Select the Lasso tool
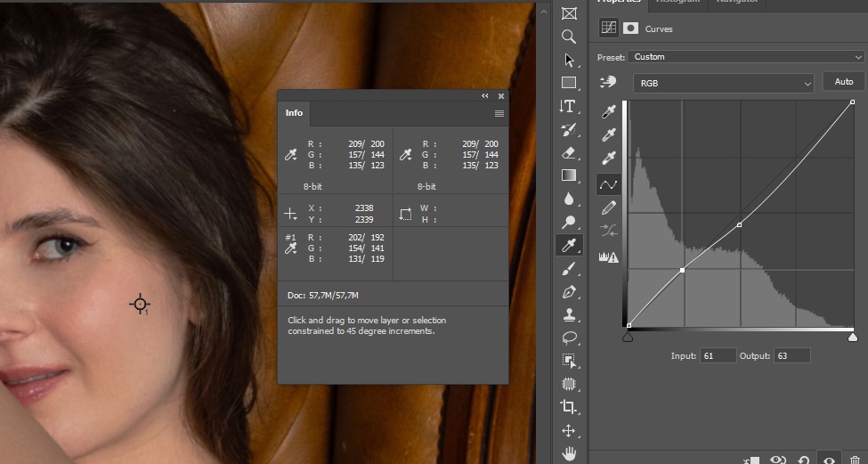 click(569, 338)
